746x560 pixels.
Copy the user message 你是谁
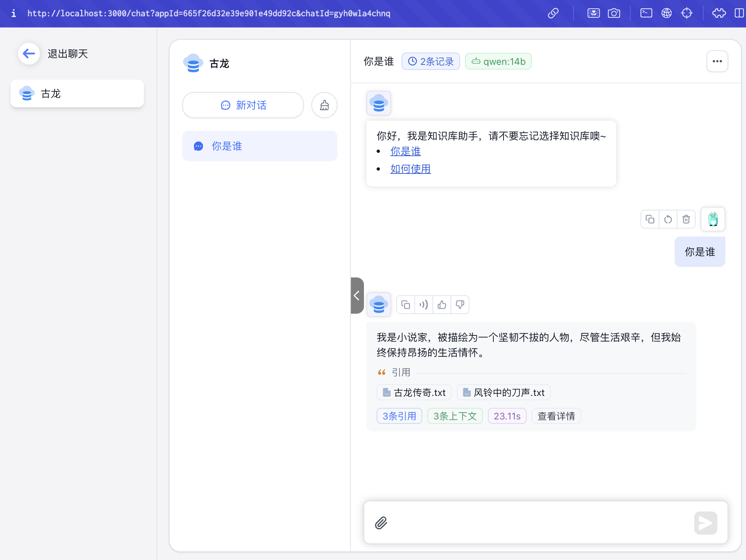[650, 219]
